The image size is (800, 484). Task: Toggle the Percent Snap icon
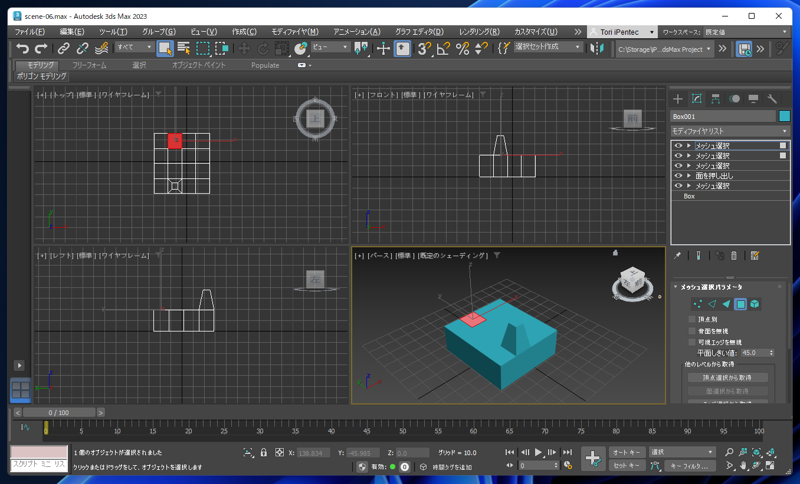click(x=462, y=48)
